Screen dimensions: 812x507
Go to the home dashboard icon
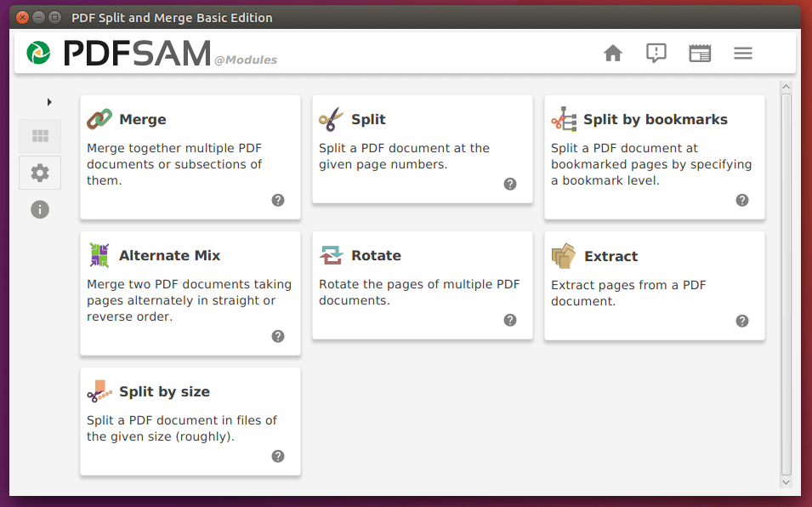pyautogui.click(x=613, y=53)
